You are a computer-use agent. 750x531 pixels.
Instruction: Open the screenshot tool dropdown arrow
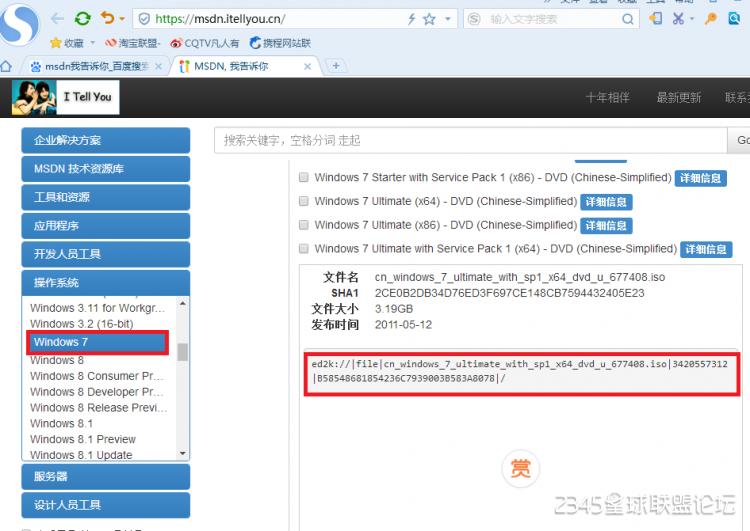tap(692, 19)
